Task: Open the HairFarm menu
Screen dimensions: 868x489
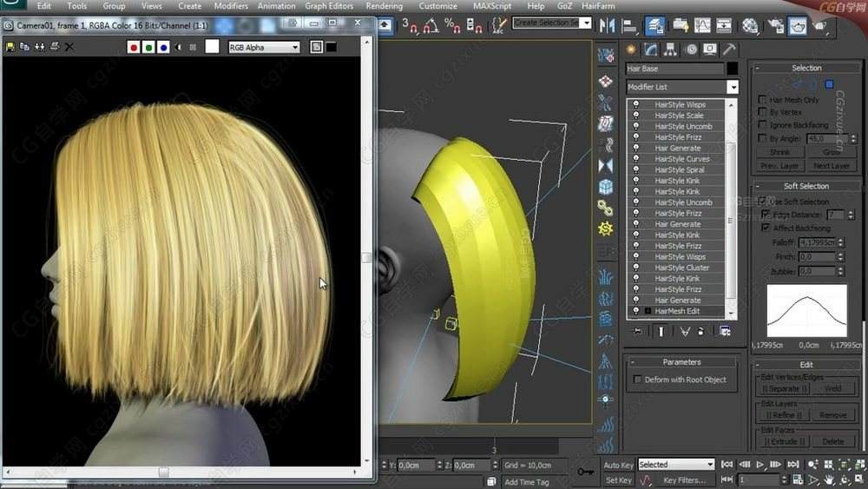Action: pos(598,6)
